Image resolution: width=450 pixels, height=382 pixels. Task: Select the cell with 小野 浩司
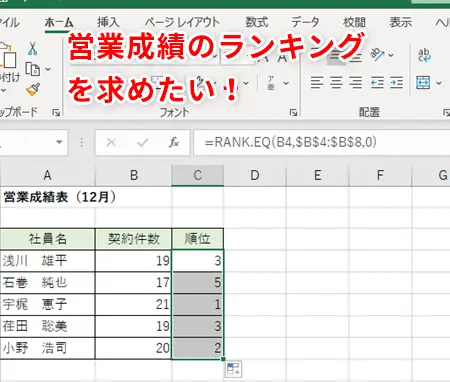[x=47, y=348]
